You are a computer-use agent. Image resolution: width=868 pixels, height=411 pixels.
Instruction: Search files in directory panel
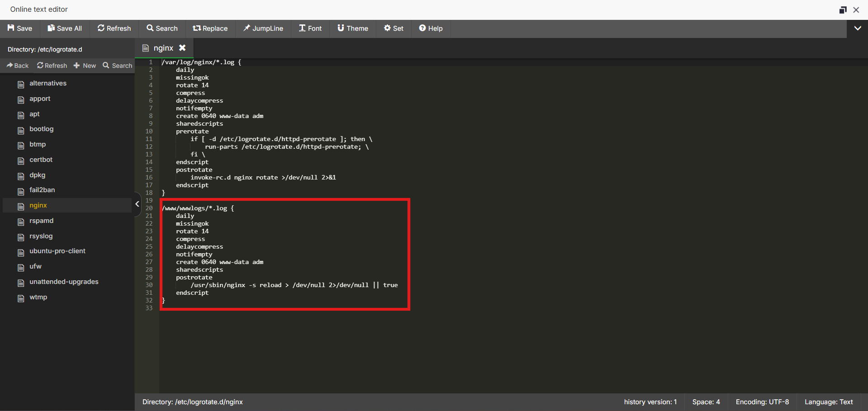pos(118,66)
